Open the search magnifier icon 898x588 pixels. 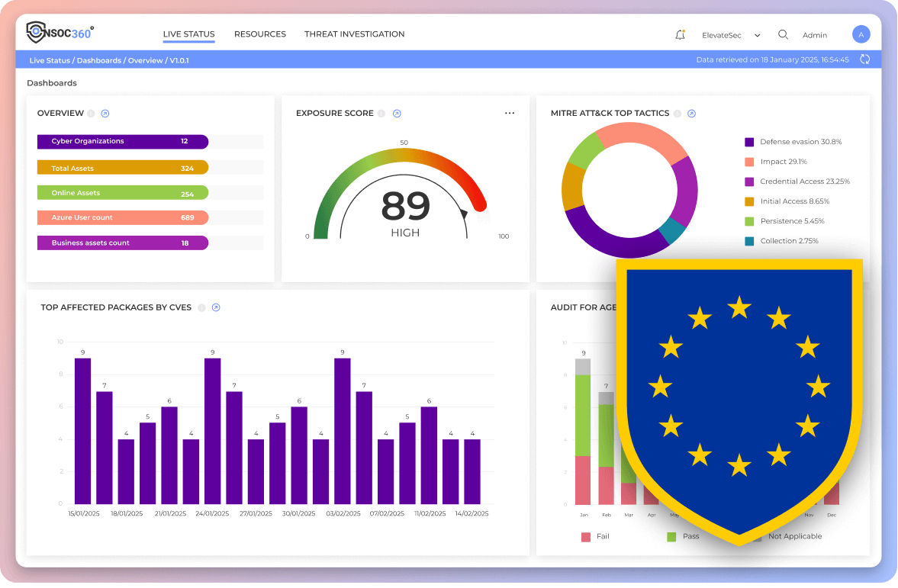783,35
